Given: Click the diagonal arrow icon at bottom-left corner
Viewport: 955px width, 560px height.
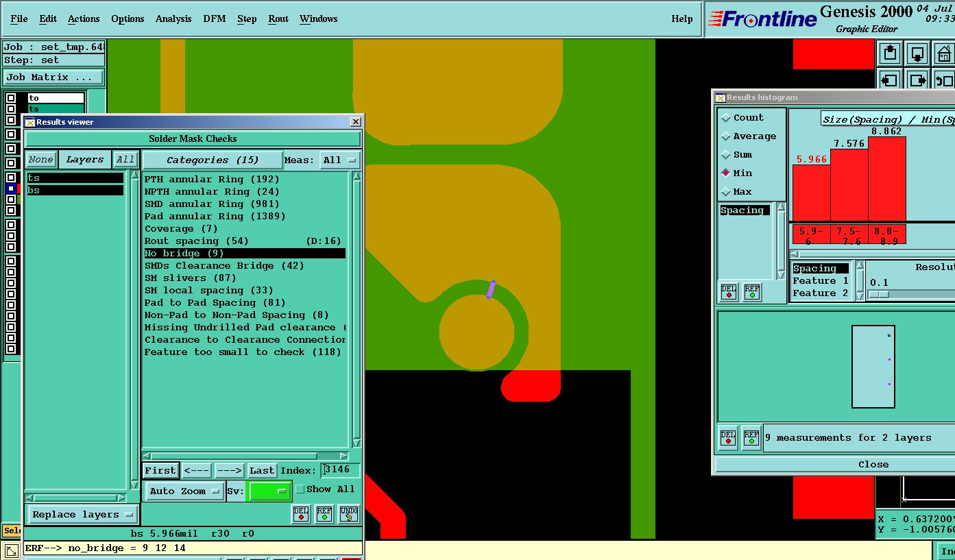Looking at the screenshot, I should [x=12, y=550].
